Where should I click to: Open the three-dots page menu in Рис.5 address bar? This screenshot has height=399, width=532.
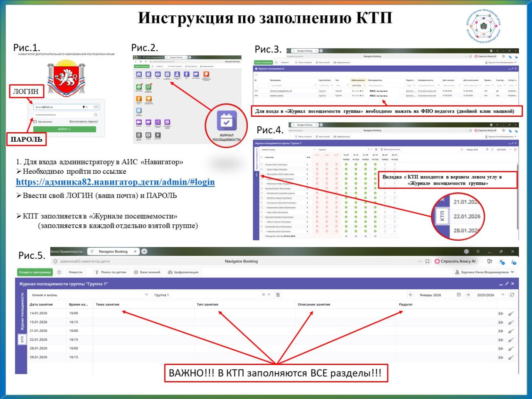pos(420,261)
